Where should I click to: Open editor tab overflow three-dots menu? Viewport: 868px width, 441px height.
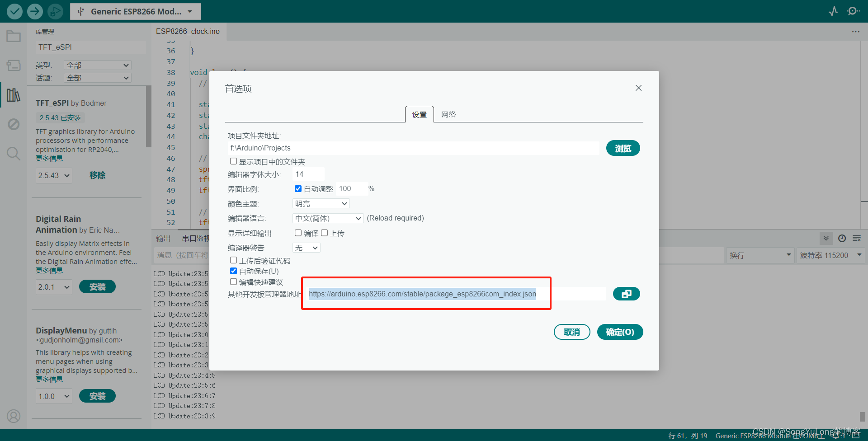[856, 32]
